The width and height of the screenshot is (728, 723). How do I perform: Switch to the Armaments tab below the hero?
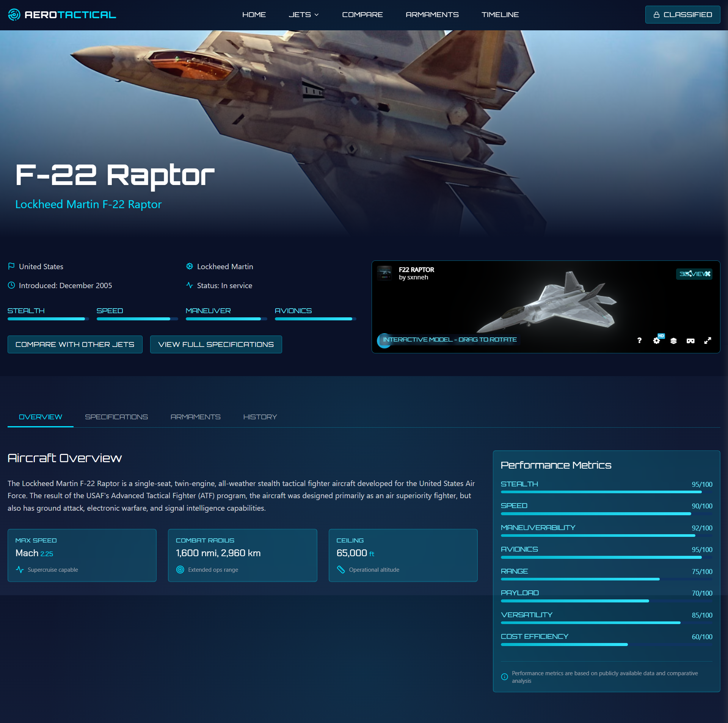195,417
